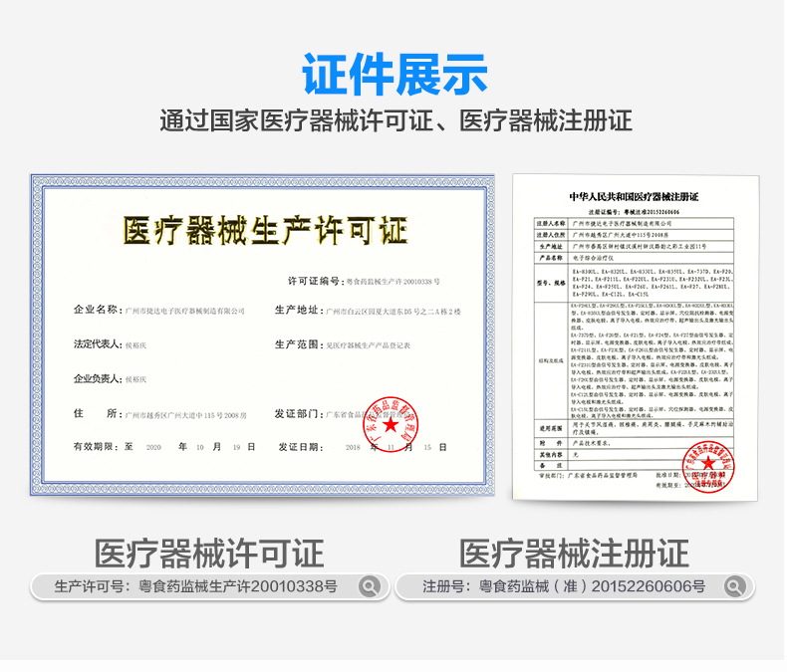Click the 企业负责人 field on the certificate
The width and height of the screenshot is (787, 672).
pyautogui.click(x=110, y=379)
